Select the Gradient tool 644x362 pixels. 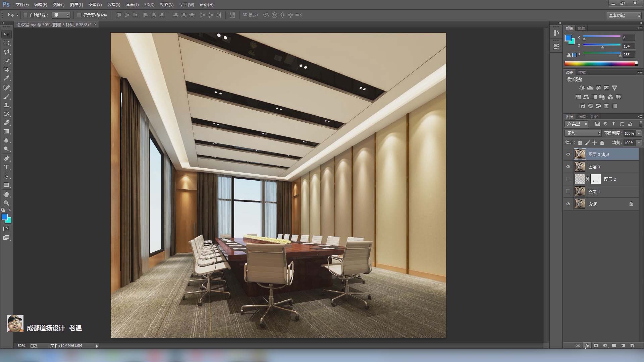pos(6,132)
